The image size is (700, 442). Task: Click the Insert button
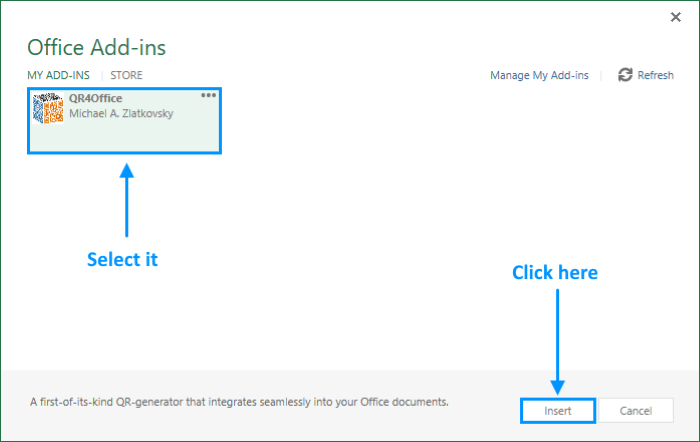point(558,411)
